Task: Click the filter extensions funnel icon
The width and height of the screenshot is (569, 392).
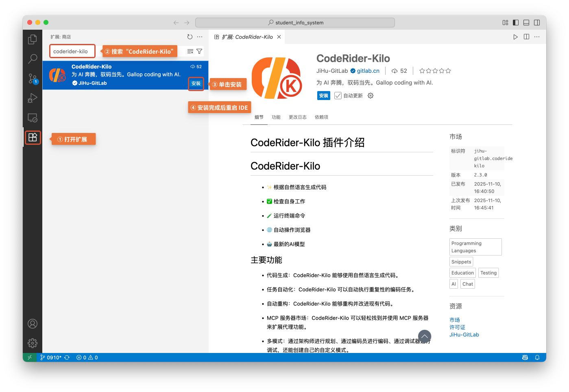Action: pyautogui.click(x=199, y=51)
